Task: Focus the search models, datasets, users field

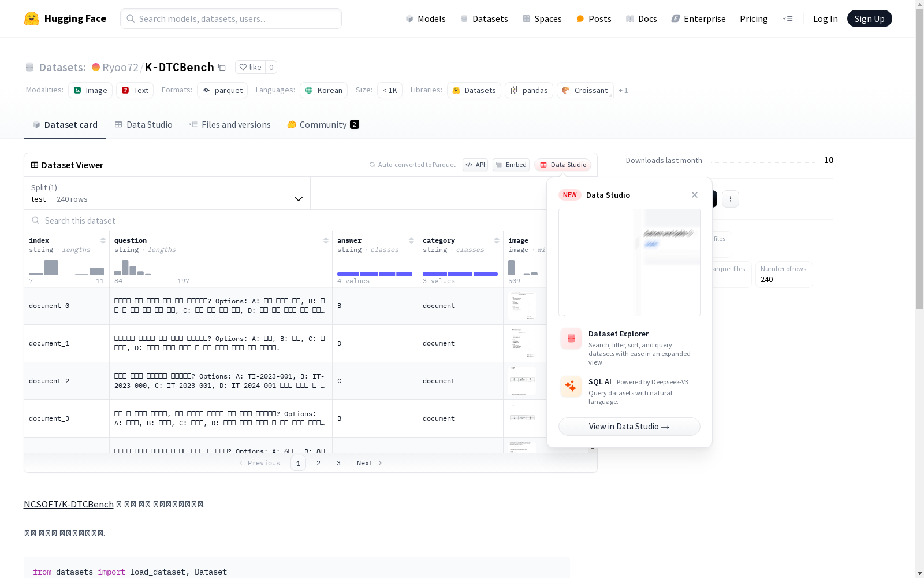Action: (231, 18)
